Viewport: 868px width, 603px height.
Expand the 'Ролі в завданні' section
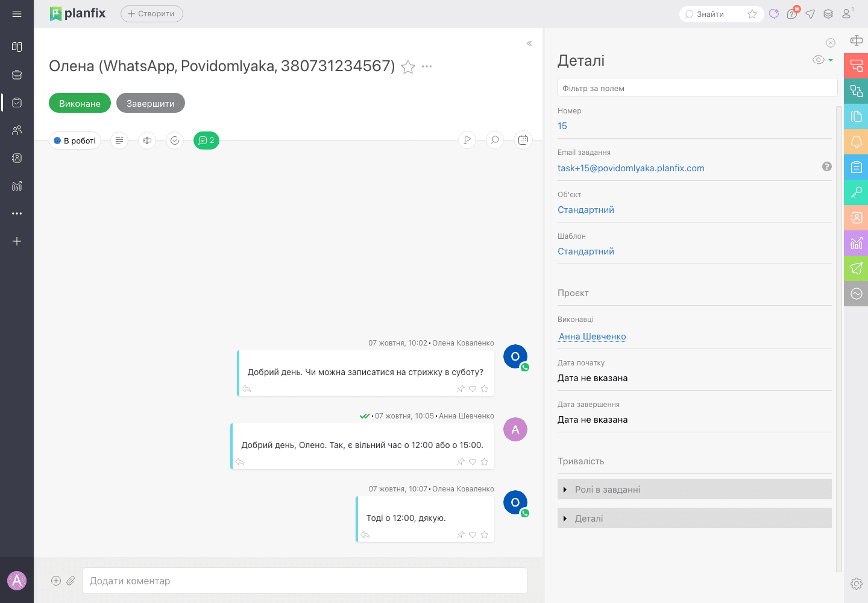point(694,489)
